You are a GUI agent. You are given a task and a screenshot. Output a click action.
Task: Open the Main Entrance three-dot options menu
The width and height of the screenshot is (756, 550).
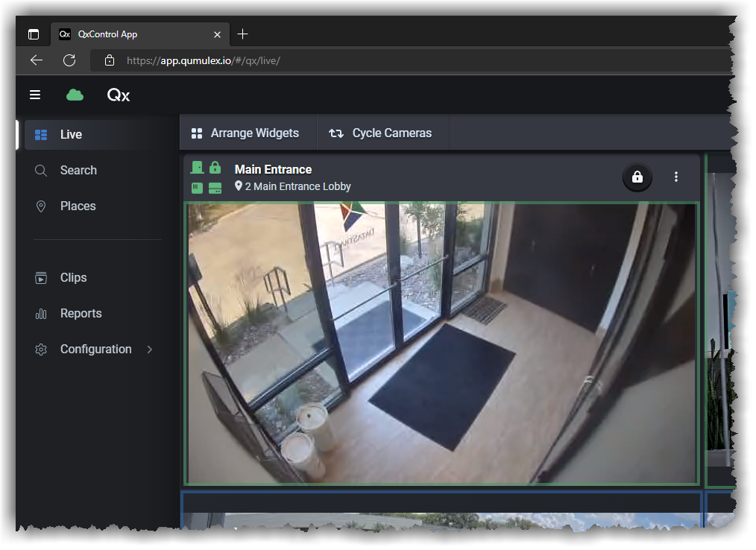676,177
